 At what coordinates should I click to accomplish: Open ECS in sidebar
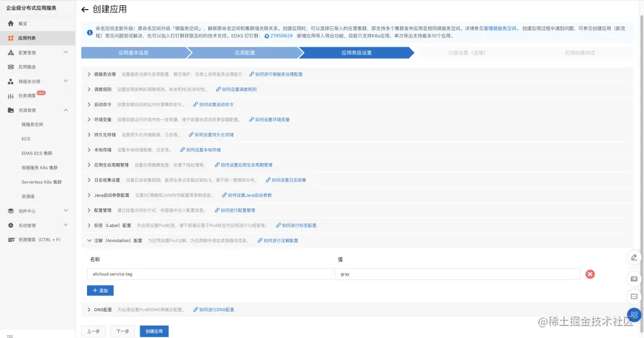(x=26, y=139)
